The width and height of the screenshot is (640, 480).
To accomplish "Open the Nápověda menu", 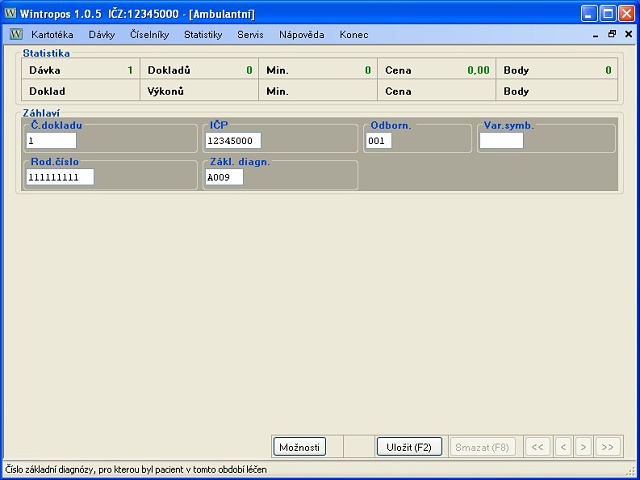I will pyautogui.click(x=302, y=35).
